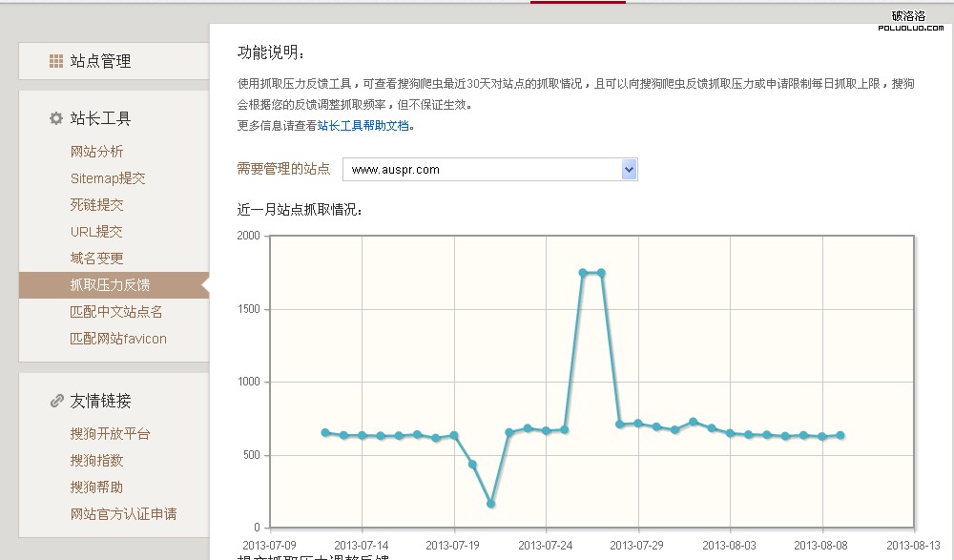Click the grid icon beside 站点管理

click(x=56, y=61)
